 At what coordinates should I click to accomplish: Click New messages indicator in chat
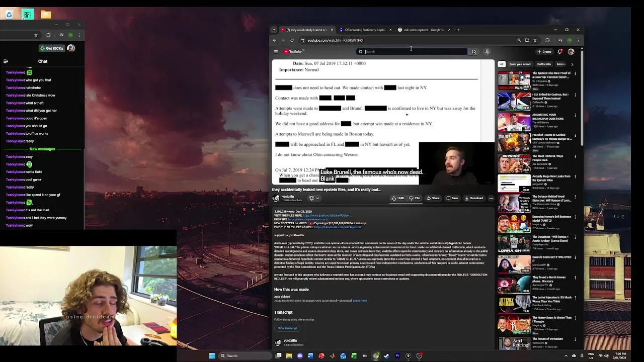coord(42,149)
